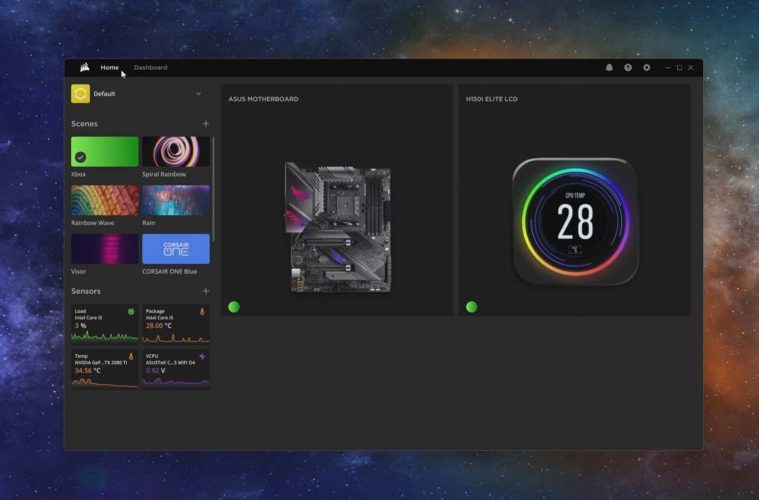Maximize the iCUE window

click(679, 68)
